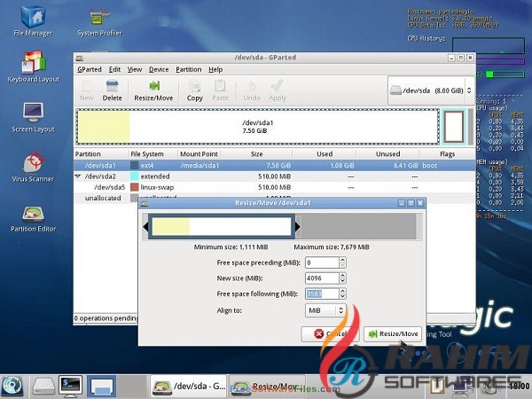
Task: Select /dev/sda5 linux-swap row
Action: [274, 187]
